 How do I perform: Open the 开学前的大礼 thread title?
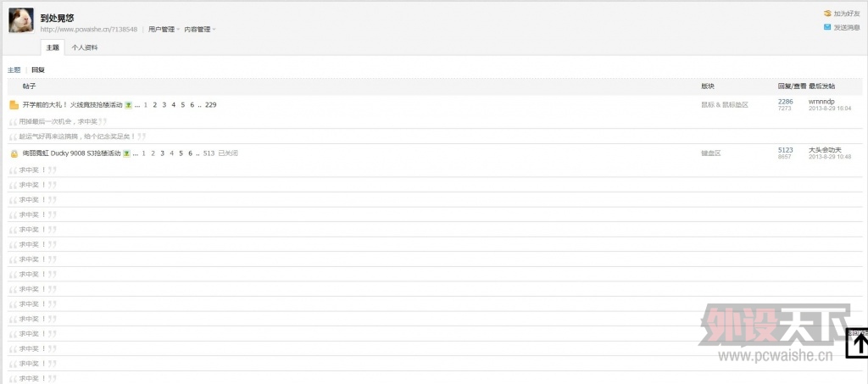(72, 105)
